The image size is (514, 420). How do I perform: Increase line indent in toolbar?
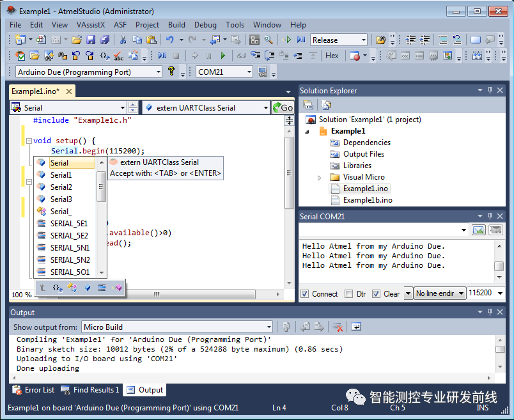pyautogui.click(x=425, y=40)
